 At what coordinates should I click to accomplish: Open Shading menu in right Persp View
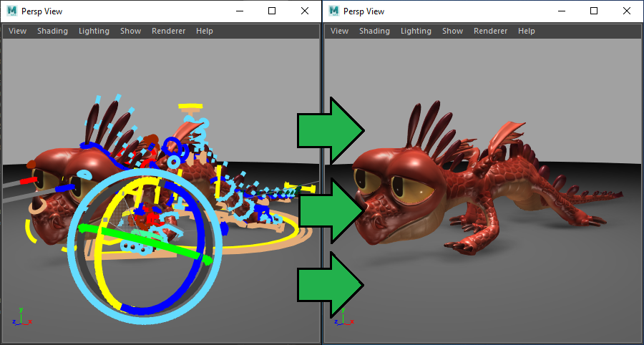pyautogui.click(x=374, y=31)
